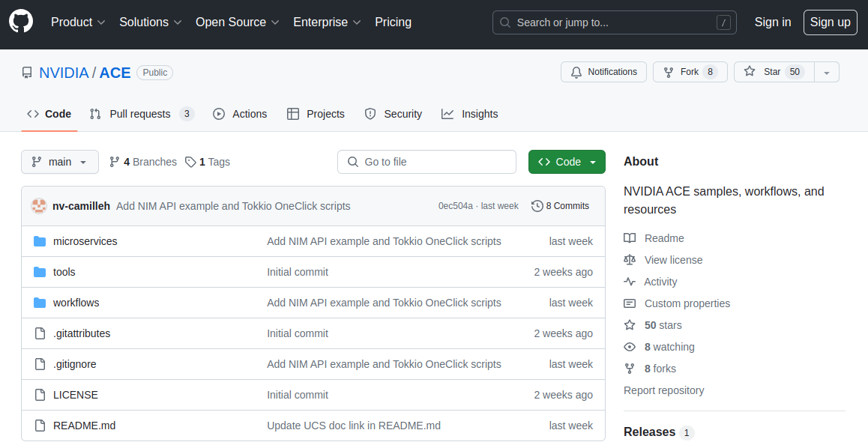Screen dimensions: 868x448
Task: Open the GitHub homepage logo
Action: point(21,22)
